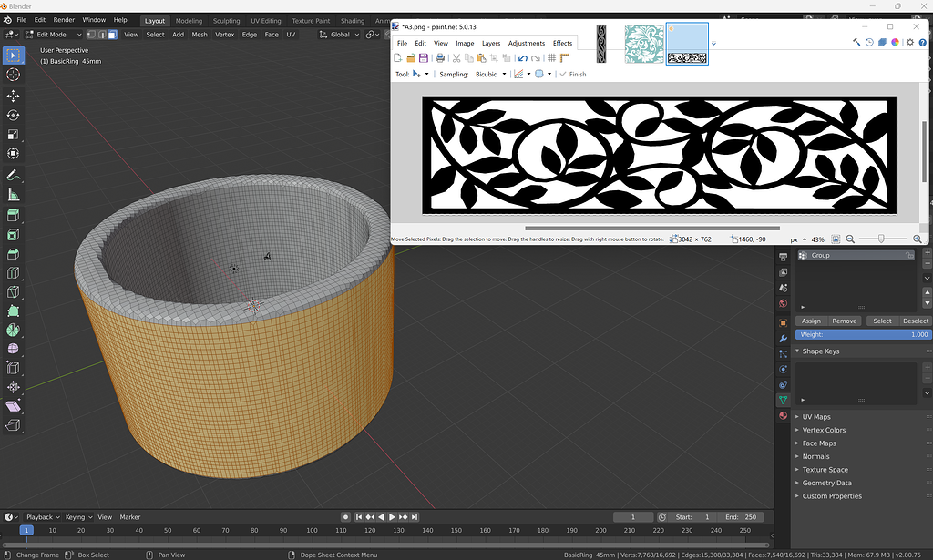The image size is (933, 560).
Task: Open the Adjustments menu in paint.net
Action: tap(526, 43)
